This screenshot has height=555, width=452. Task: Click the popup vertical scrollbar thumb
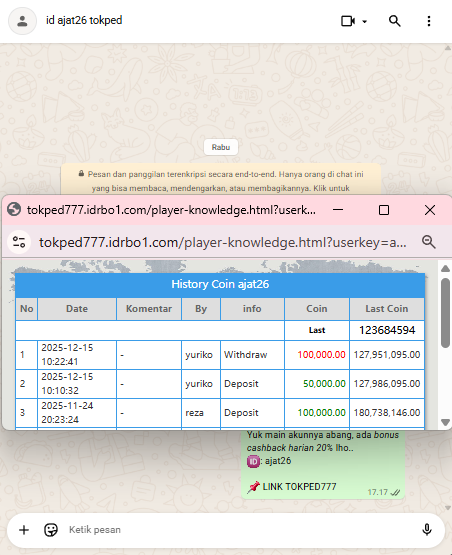pyautogui.click(x=445, y=313)
